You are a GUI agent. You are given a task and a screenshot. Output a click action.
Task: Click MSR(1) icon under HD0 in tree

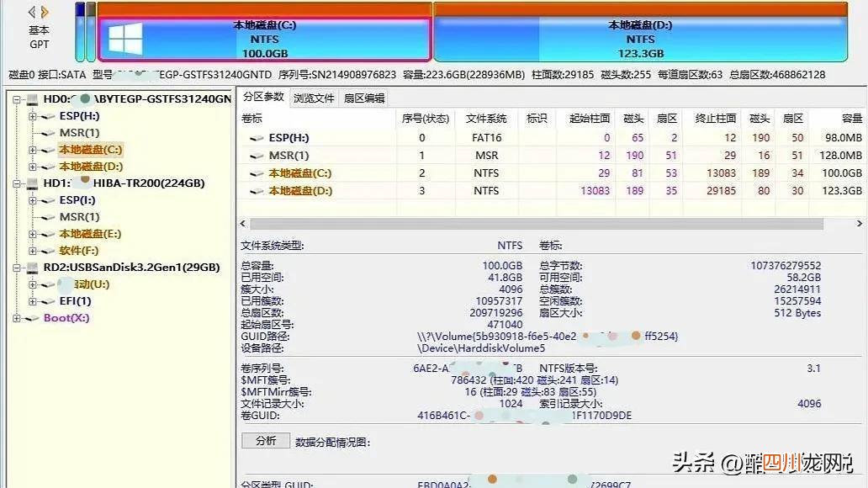click(48, 133)
